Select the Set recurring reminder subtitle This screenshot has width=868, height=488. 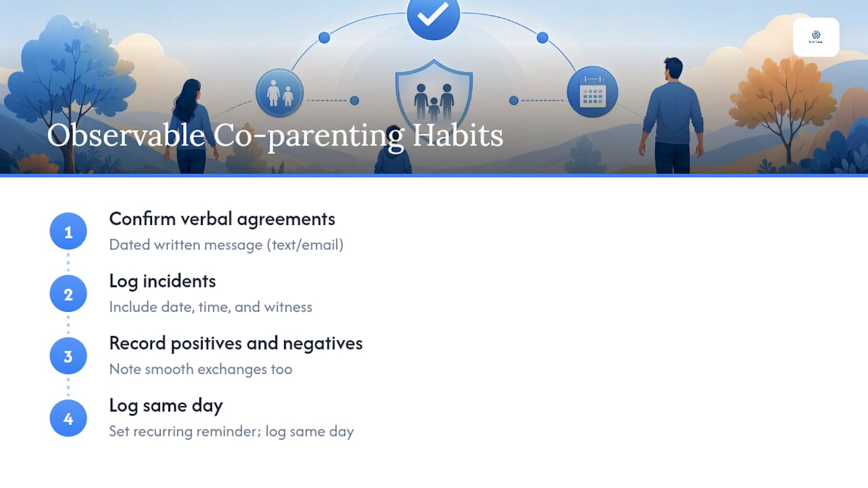tap(231, 432)
